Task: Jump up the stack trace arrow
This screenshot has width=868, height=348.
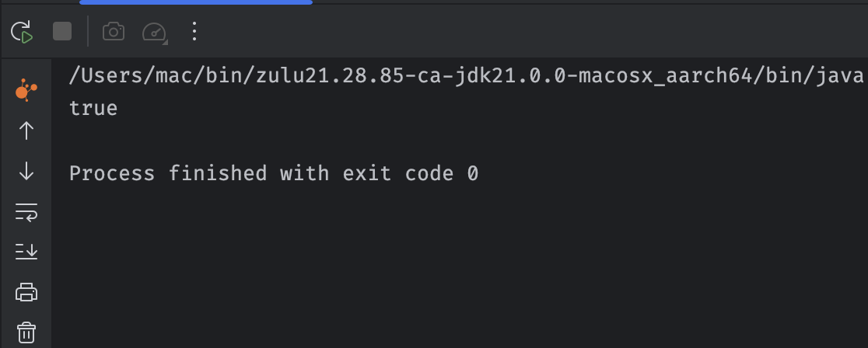Action: (26, 131)
